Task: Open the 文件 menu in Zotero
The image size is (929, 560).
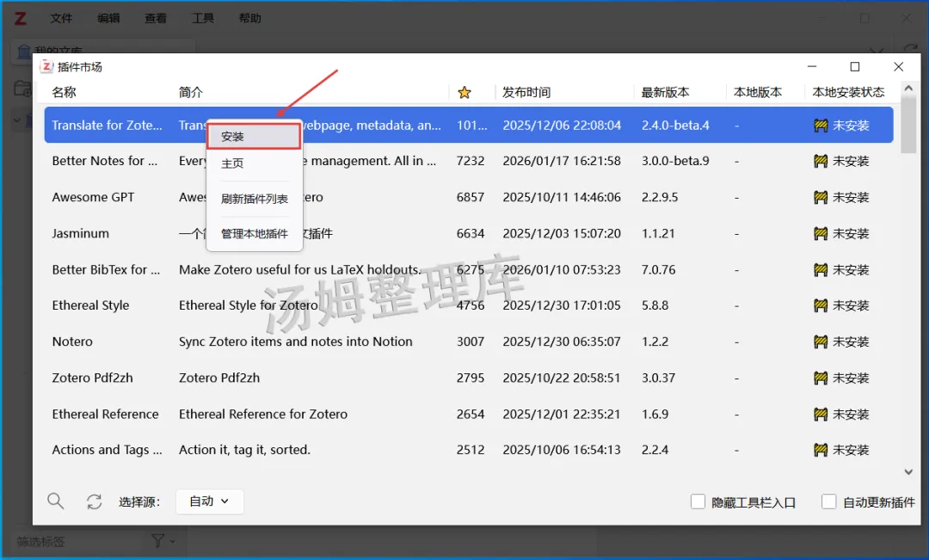Action: click(61, 18)
